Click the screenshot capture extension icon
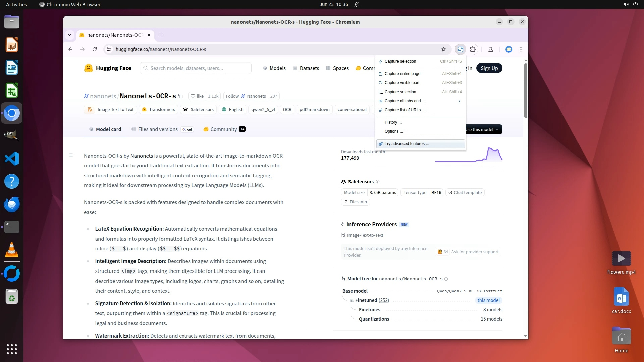The height and width of the screenshot is (362, 644). 461,49
